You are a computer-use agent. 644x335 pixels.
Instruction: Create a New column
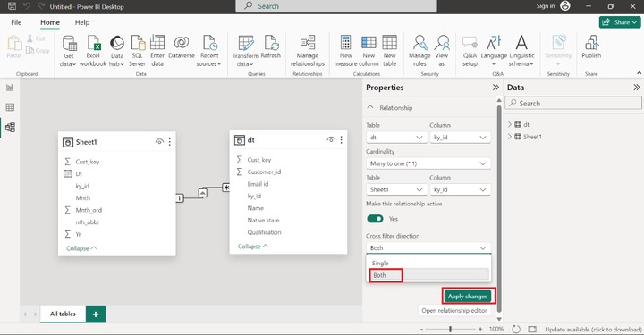point(369,51)
